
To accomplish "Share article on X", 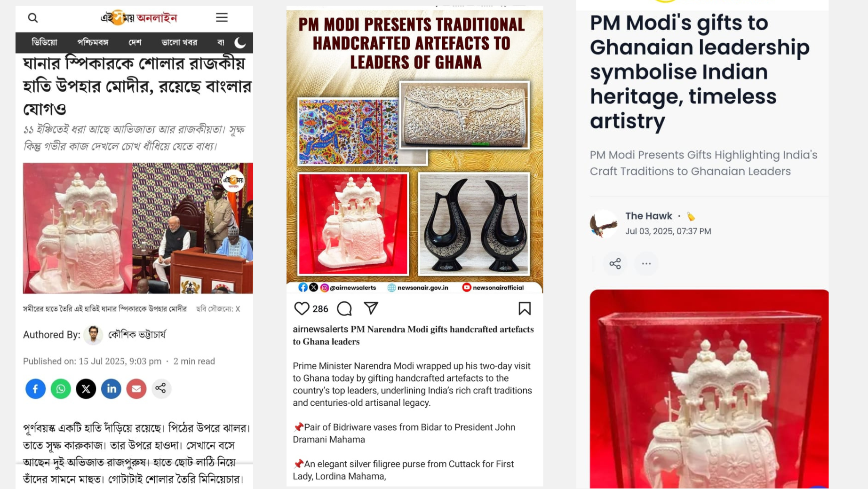I will pos(86,389).
